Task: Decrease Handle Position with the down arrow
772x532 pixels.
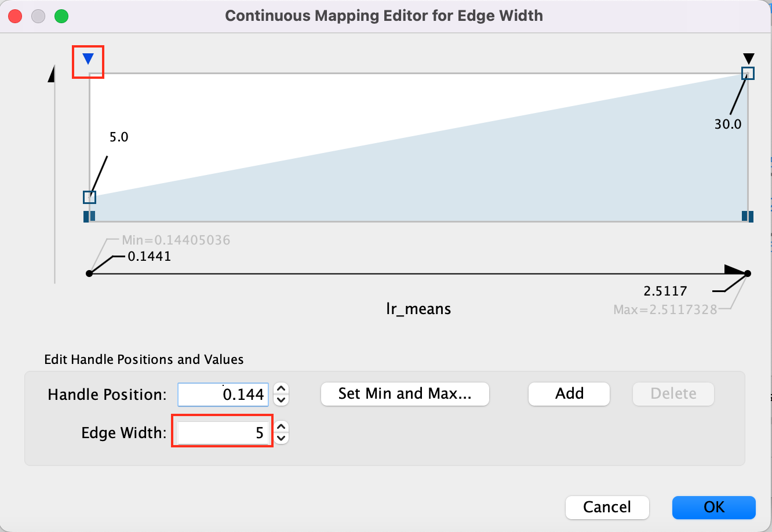Action: coord(281,400)
